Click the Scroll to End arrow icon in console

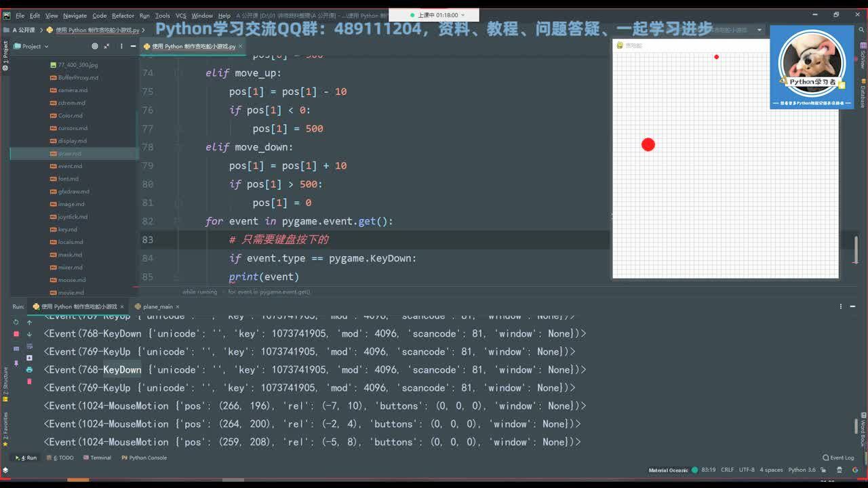click(x=29, y=357)
